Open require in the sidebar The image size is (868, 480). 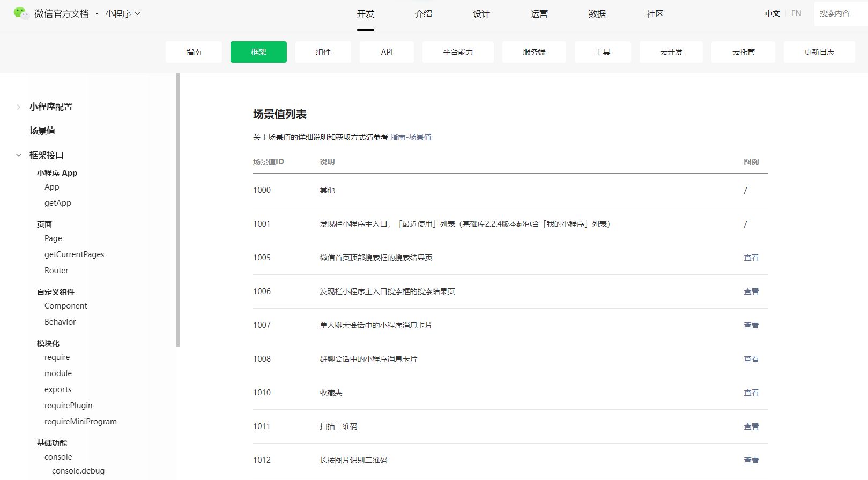(57, 357)
